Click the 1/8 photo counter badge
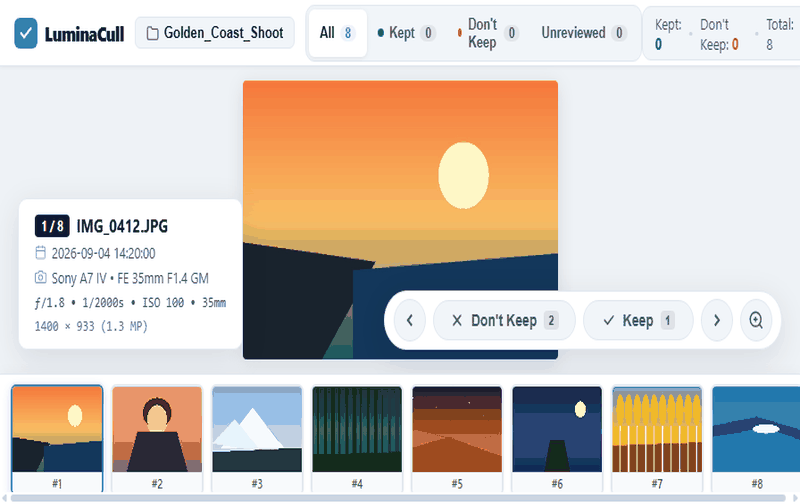This screenshot has height=504, width=800. tap(52, 226)
